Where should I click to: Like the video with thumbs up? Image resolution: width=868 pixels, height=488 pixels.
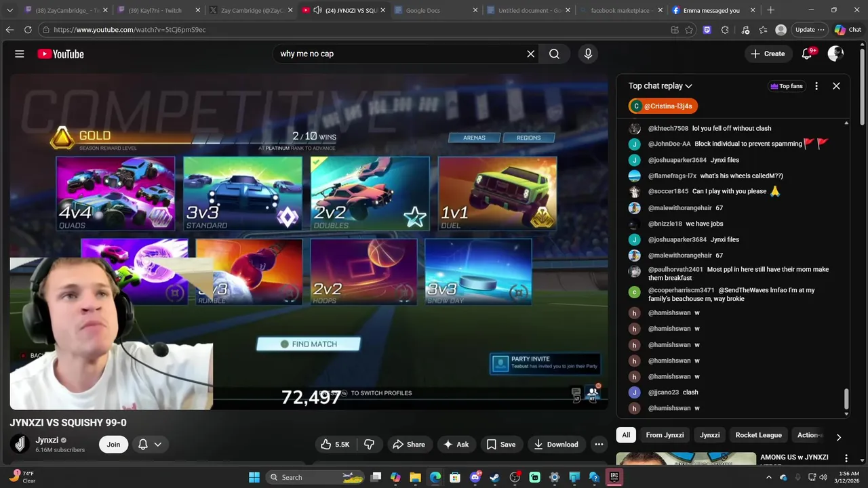(x=335, y=445)
